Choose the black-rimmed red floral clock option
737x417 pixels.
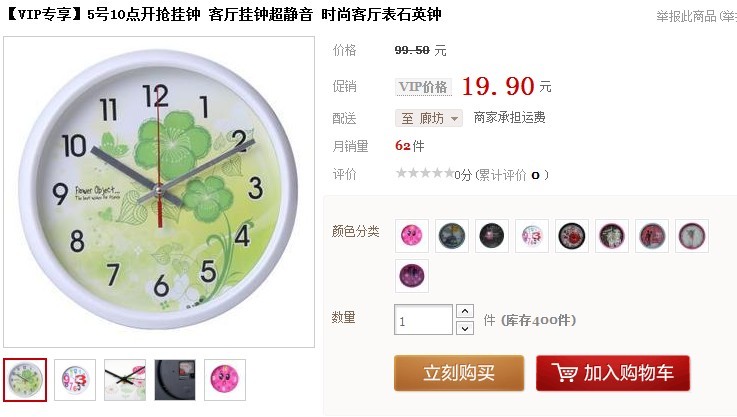tap(572, 236)
